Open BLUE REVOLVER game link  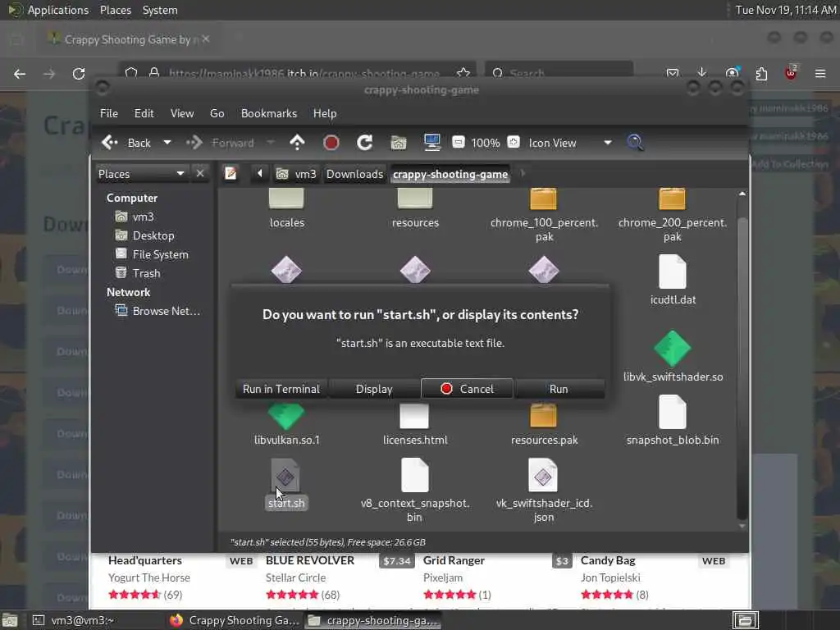(x=310, y=560)
